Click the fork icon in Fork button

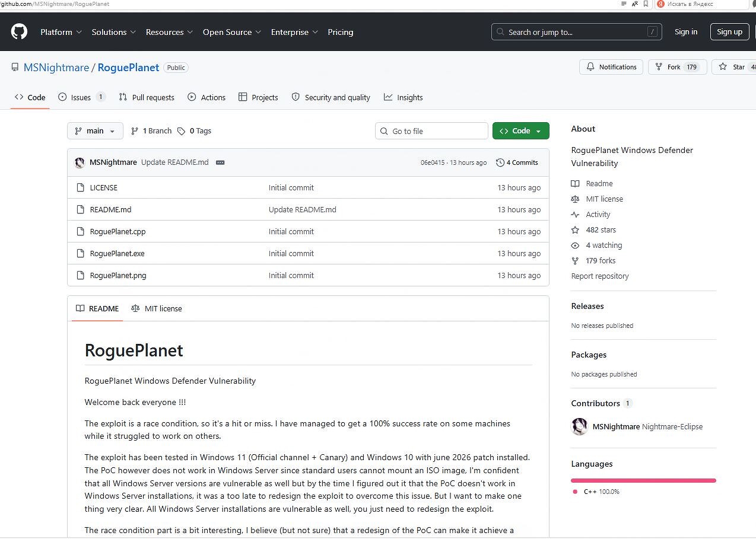[x=659, y=67]
